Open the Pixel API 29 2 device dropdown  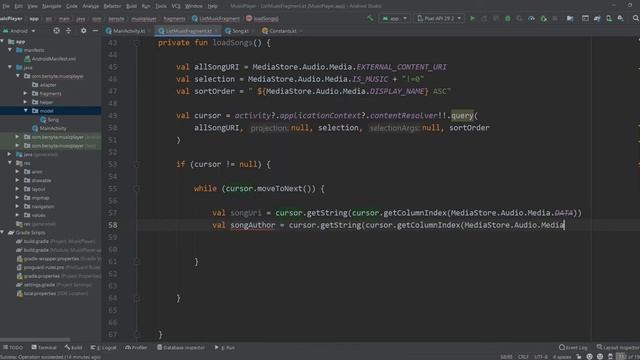click(439, 18)
